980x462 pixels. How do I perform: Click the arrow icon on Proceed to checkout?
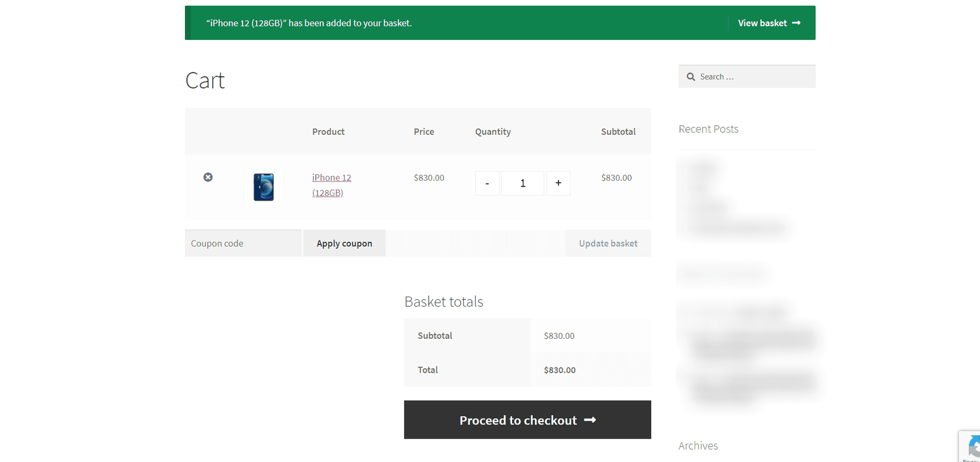pos(590,420)
